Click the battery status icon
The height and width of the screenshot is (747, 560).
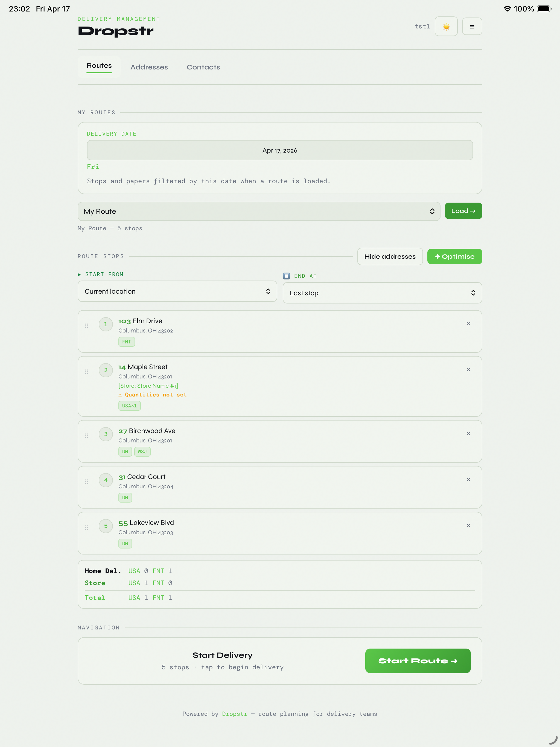point(544,9)
